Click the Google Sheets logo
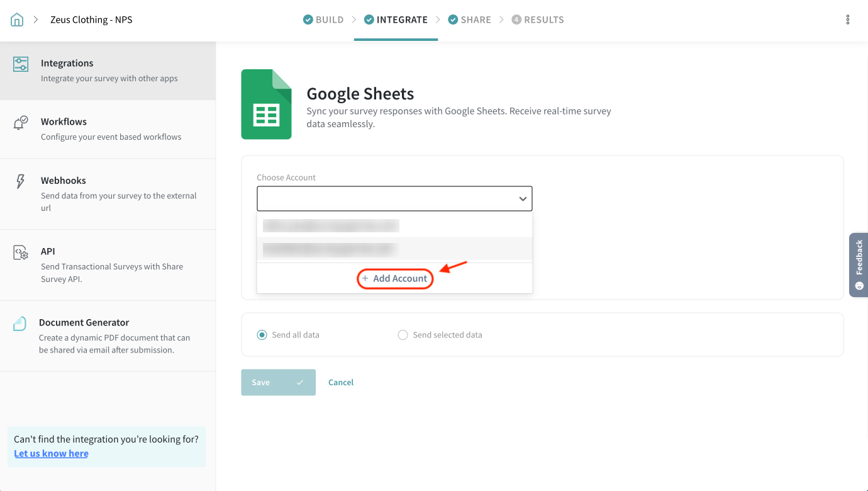The image size is (868, 491). click(266, 104)
